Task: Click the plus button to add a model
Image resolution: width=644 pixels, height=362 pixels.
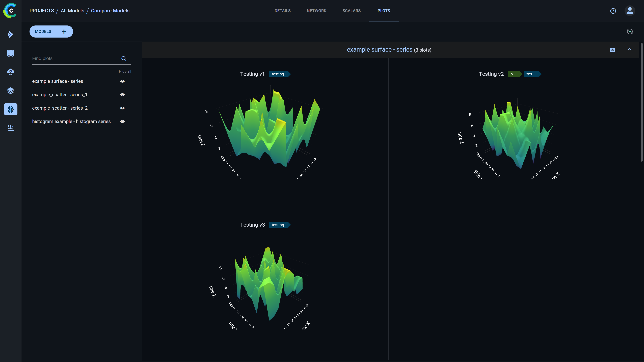Action: tap(64, 32)
